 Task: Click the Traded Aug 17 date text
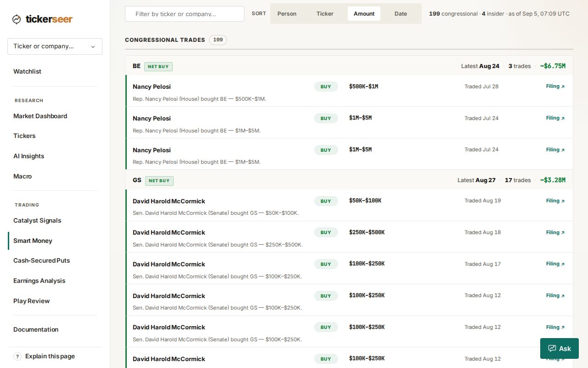[x=482, y=264]
